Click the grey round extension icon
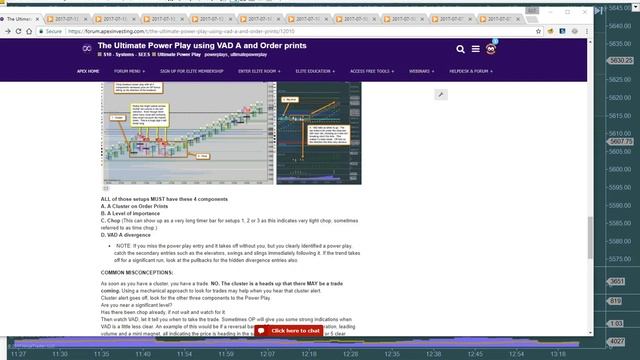Viewport: 640px width, 360px height. (x=574, y=31)
